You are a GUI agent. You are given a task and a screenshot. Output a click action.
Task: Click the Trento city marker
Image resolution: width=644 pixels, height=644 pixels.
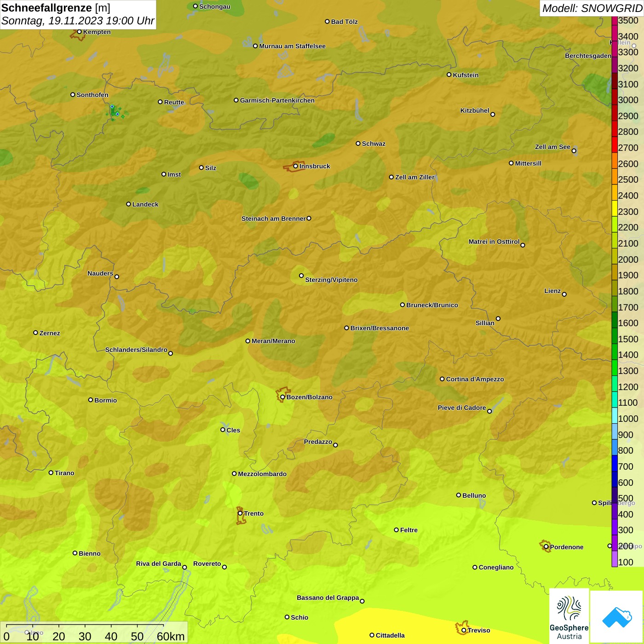[x=240, y=513]
